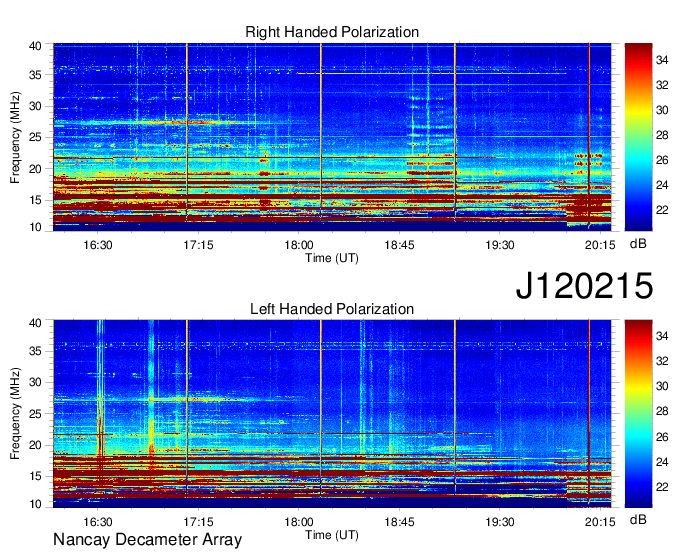
Task: Click Frequency (MHz) axis label of Right Handed plot
Action: tap(15, 137)
